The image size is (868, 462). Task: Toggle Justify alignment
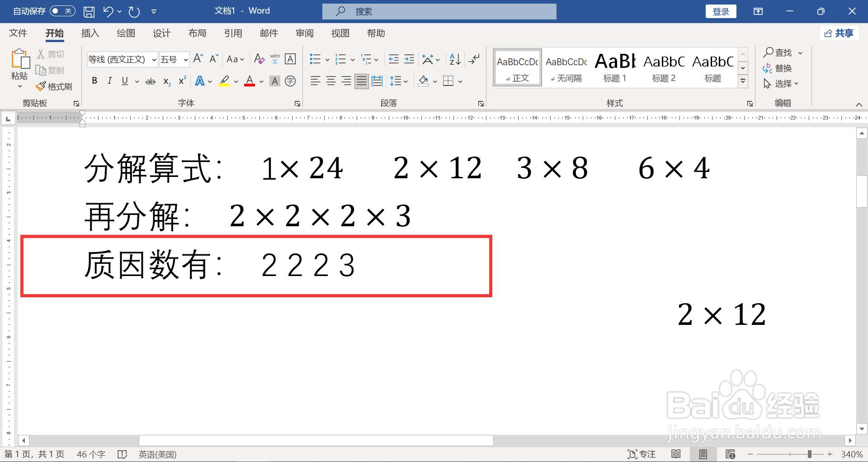(361, 81)
